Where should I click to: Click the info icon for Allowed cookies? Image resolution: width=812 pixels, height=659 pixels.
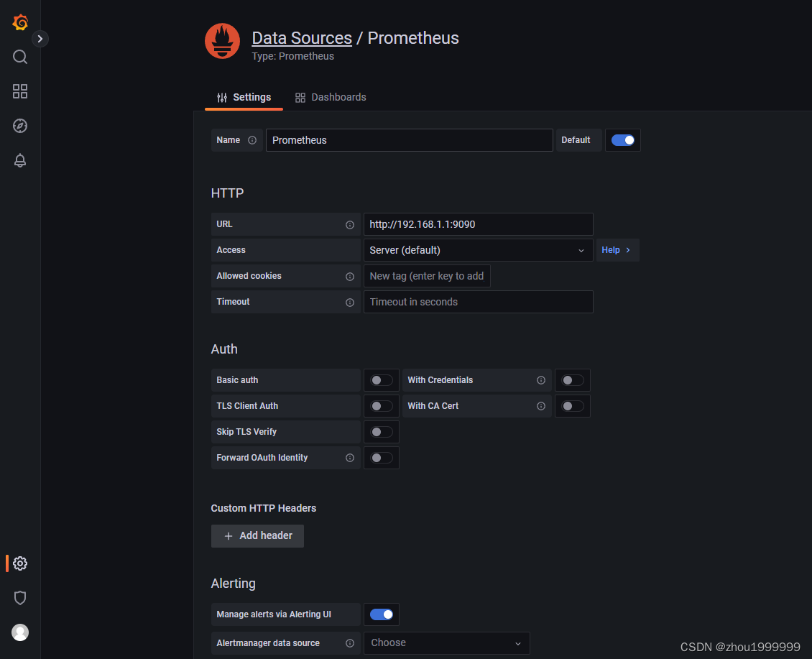(350, 277)
